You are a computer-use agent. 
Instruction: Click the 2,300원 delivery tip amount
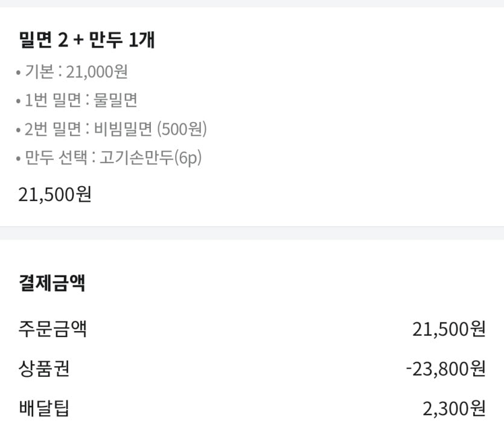pyautogui.click(x=454, y=409)
